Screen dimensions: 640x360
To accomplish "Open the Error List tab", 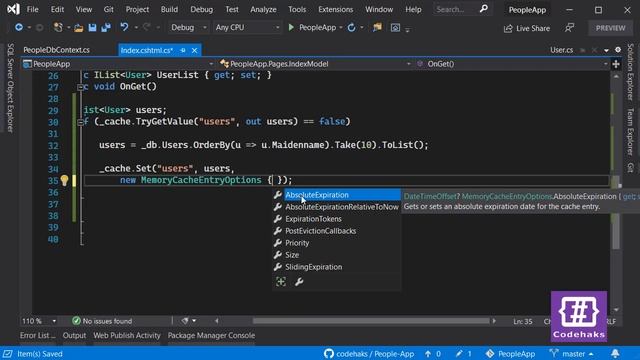I will (37, 336).
